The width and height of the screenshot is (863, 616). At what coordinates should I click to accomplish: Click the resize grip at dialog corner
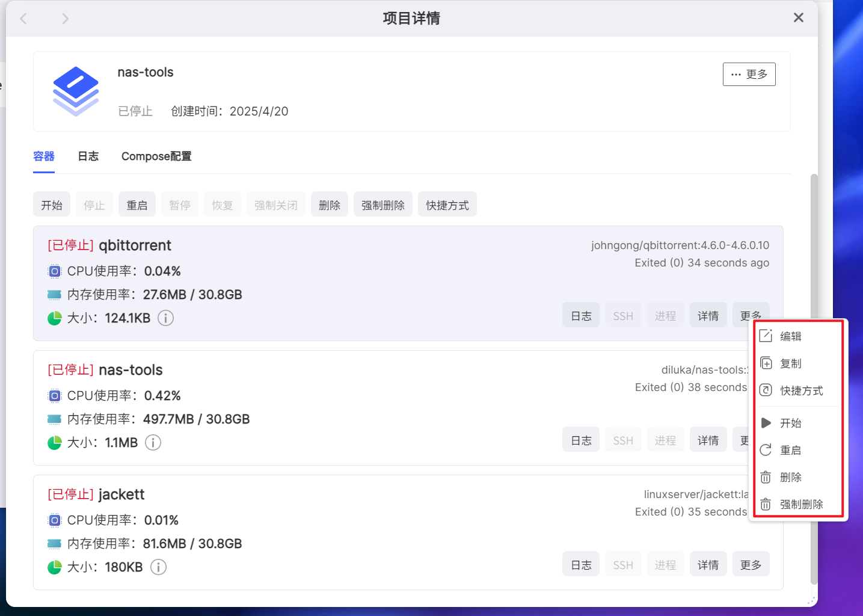811,600
